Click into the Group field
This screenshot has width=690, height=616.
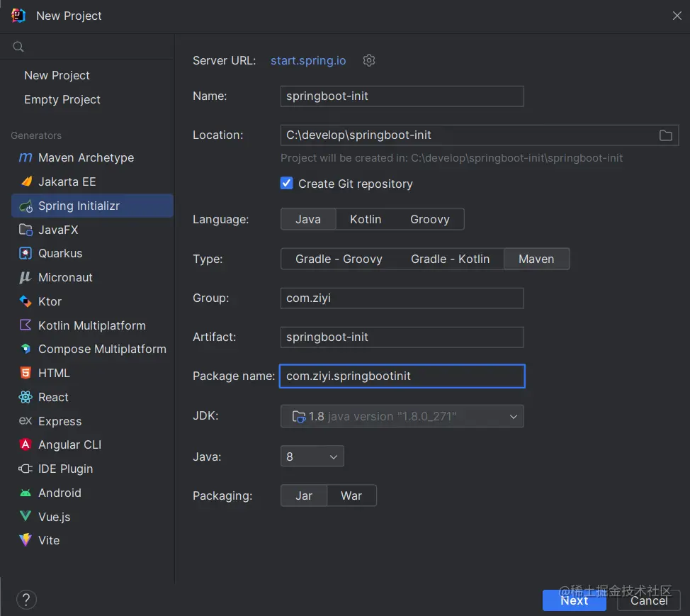coord(402,298)
